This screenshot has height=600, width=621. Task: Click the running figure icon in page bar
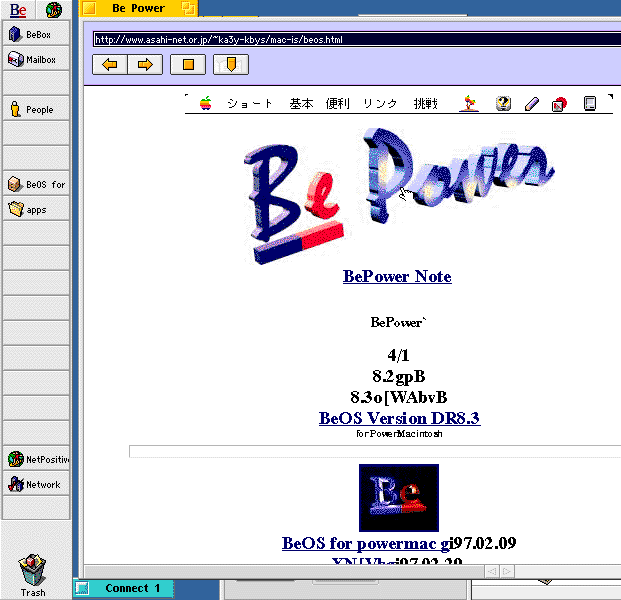[x=469, y=103]
